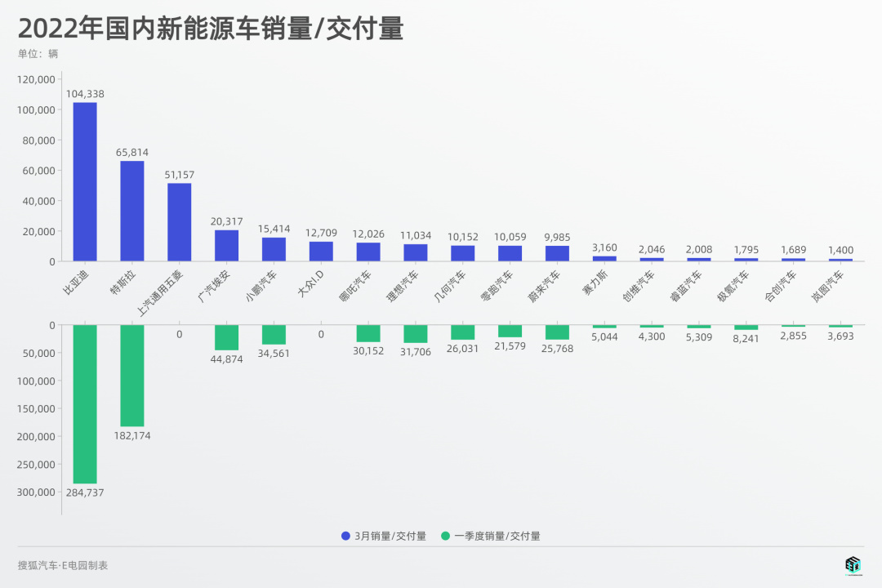Click the axis label 极氪汽车
Screen dimensions: 882x588
(x=733, y=287)
